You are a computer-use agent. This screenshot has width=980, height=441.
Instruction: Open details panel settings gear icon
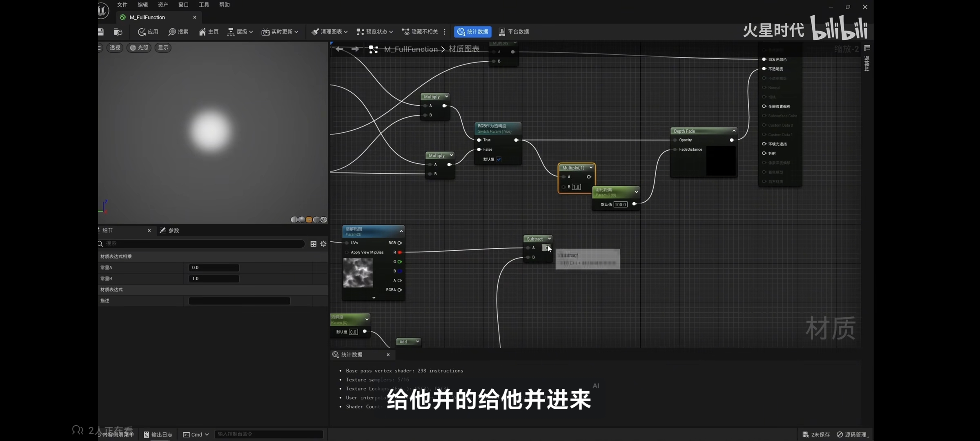click(x=323, y=244)
